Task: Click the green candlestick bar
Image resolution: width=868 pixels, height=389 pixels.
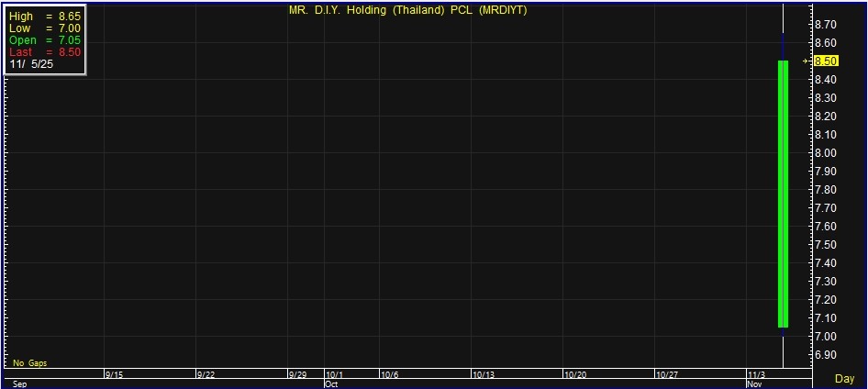Action: coord(783,194)
